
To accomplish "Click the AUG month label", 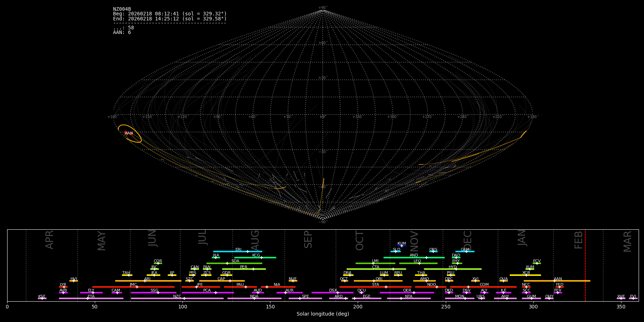I will coord(255,240).
